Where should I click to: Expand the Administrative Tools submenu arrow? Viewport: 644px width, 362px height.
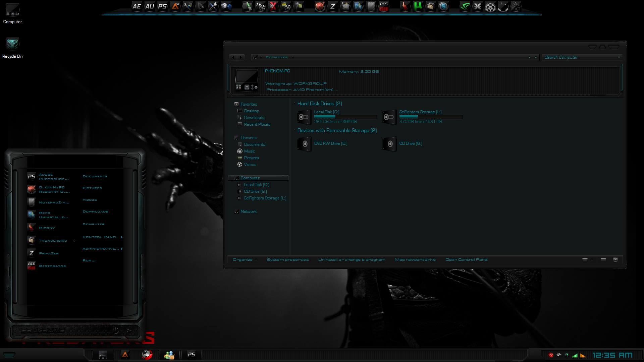[121, 249]
